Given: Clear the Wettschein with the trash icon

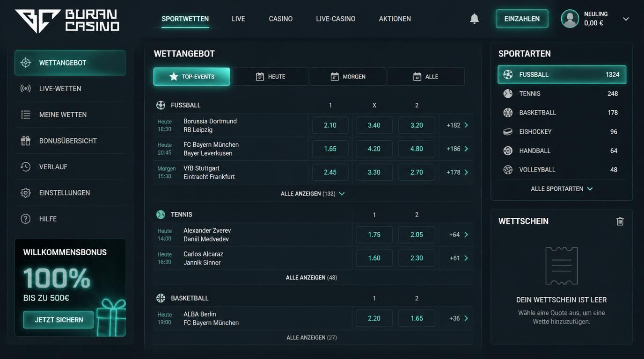Looking at the screenshot, I should 620,221.
